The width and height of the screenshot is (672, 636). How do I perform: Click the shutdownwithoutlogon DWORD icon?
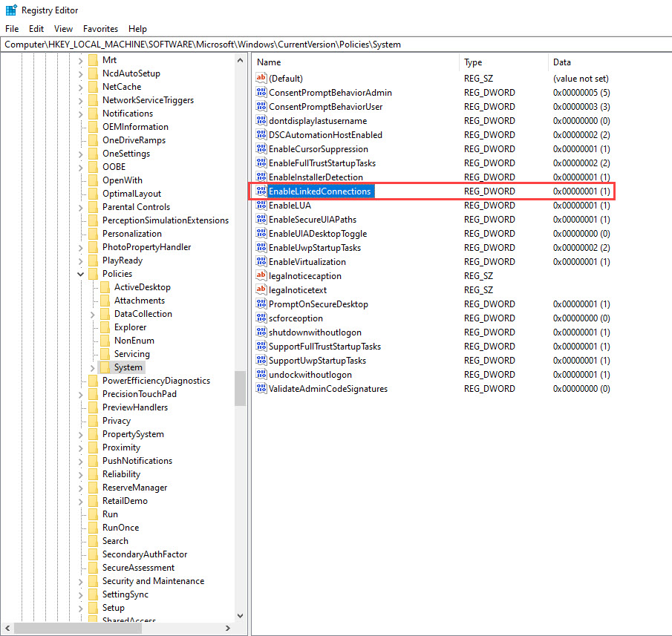tap(261, 332)
